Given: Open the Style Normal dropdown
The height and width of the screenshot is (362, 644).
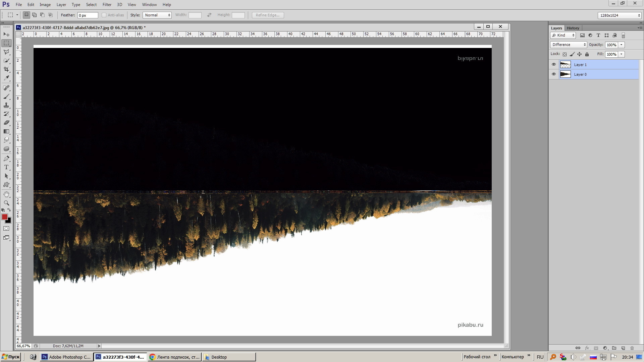Looking at the screenshot, I should (x=157, y=15).
